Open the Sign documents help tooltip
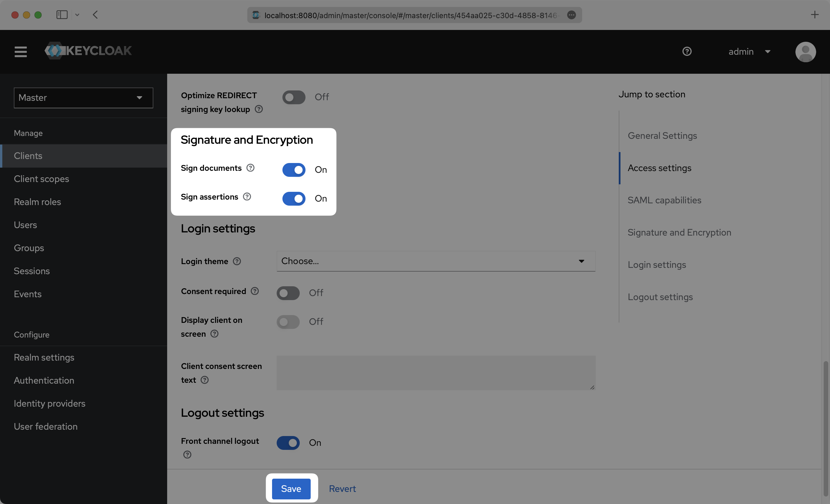 [250, 168]
